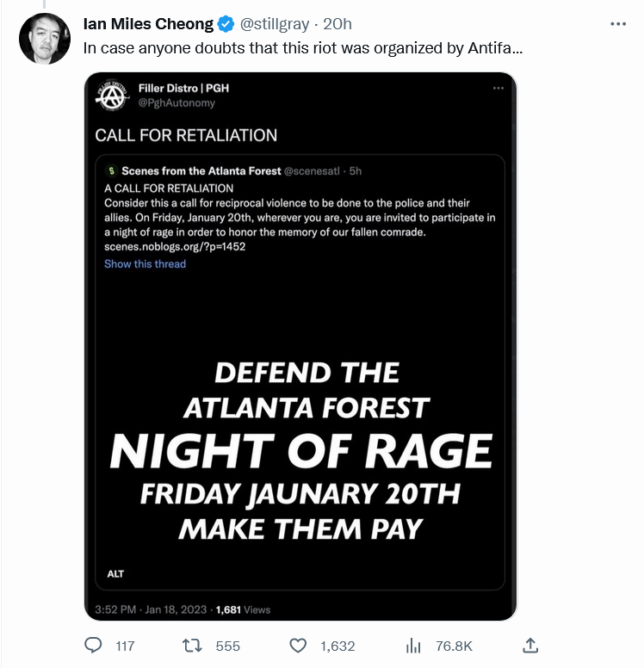
Task: Open Ian Miles Cheong's profile name
Action: [x=146, y=24]
